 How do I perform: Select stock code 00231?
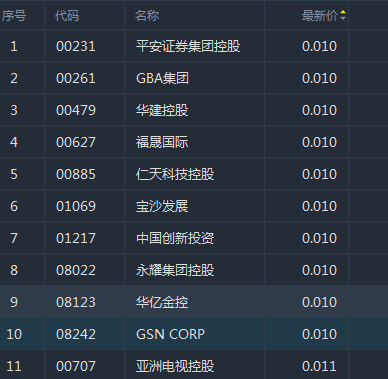click(76, 46)
